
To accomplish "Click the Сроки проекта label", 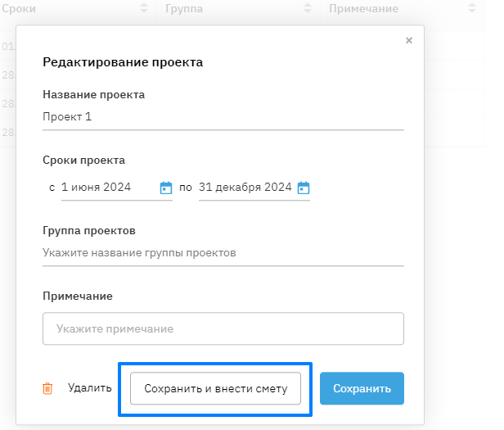I will (83, 161).
